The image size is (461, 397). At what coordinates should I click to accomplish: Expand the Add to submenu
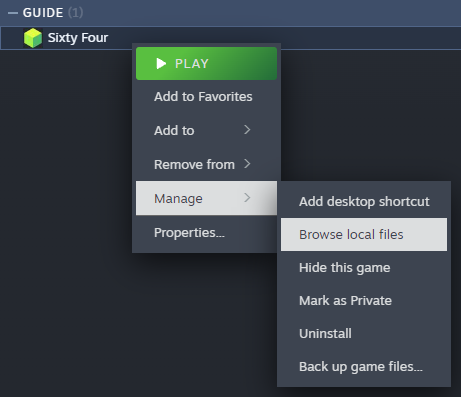pos(206,130)
